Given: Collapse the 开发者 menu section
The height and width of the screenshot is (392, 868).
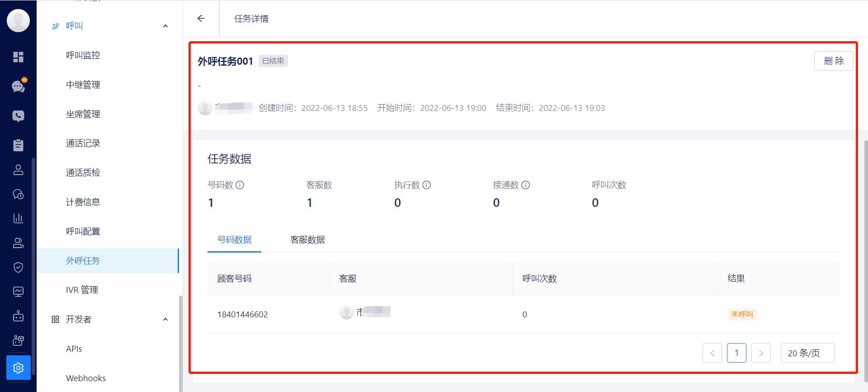Looking at the screenshot, I should [x=165, y=319].
